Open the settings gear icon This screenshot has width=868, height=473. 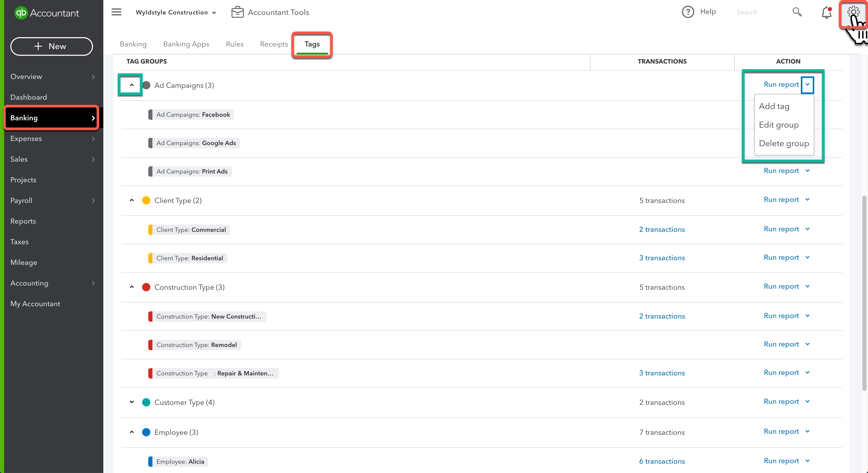853,12
